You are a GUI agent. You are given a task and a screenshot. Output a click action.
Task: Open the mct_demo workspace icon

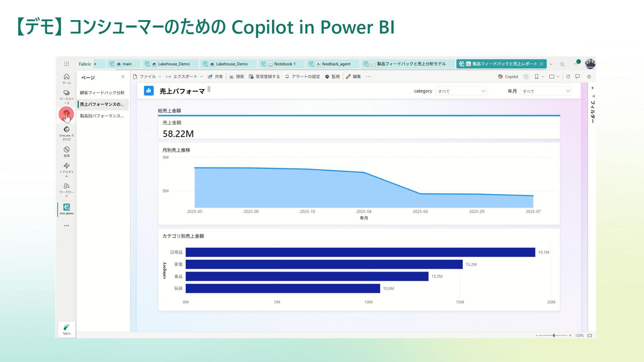66,209
